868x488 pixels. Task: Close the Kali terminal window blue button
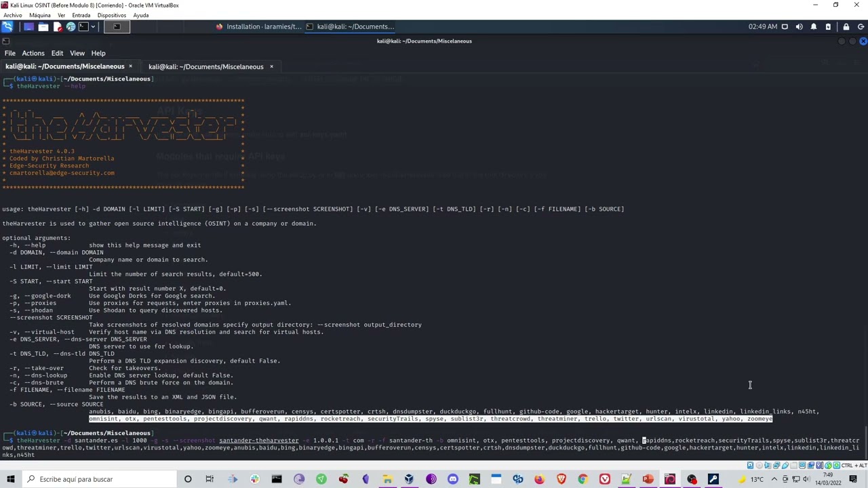(x=863, y=41)
